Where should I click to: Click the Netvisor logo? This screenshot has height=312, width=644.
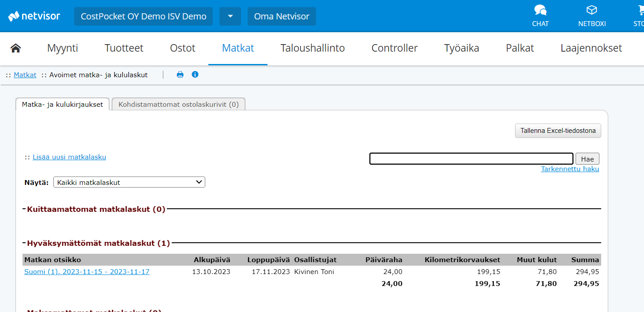(34, 16)
